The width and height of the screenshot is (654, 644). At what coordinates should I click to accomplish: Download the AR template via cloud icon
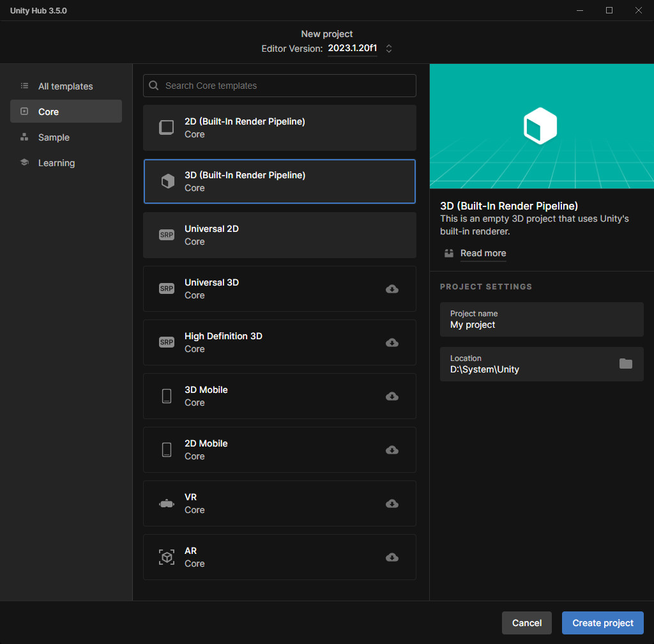tap(392, 557)
